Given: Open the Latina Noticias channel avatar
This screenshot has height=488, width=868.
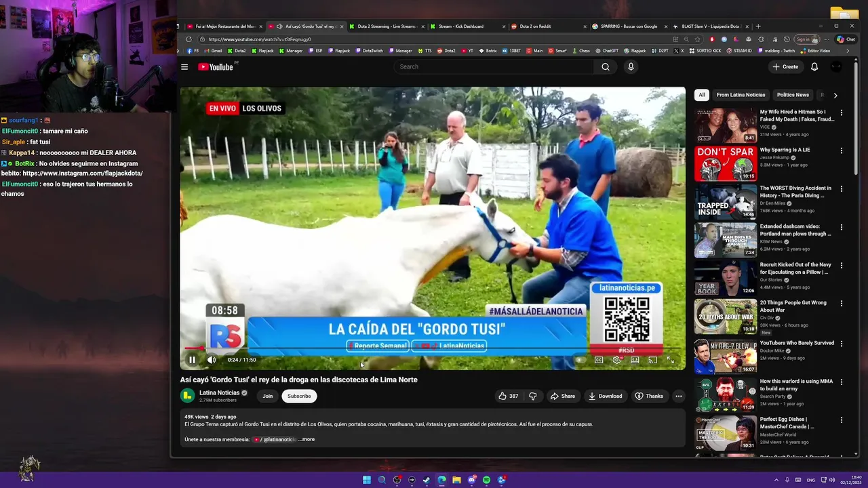Looking at the screenshot, I should pyautogui.click(x=187, y=396).
